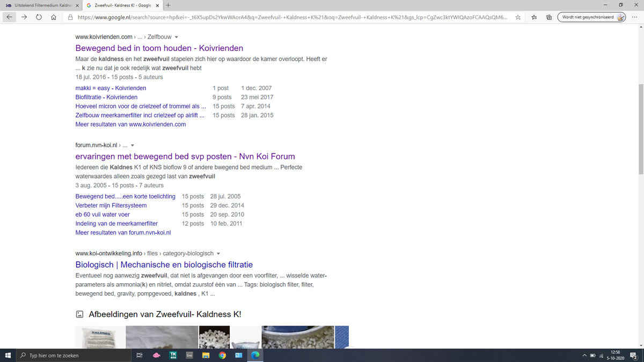Screen dimensions: 644x362
Task: Open 'Bewegend bed in toom houden' result
Action: 159,48
